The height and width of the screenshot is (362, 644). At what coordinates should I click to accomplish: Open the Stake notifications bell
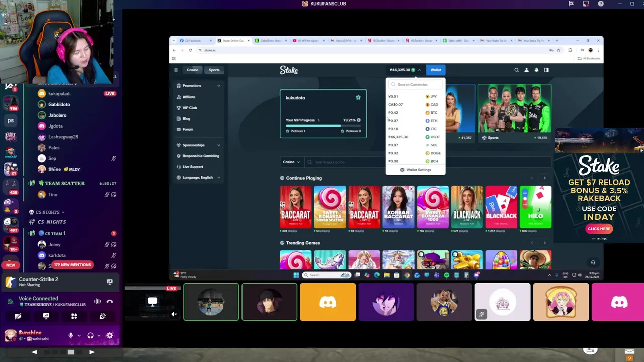536,70
